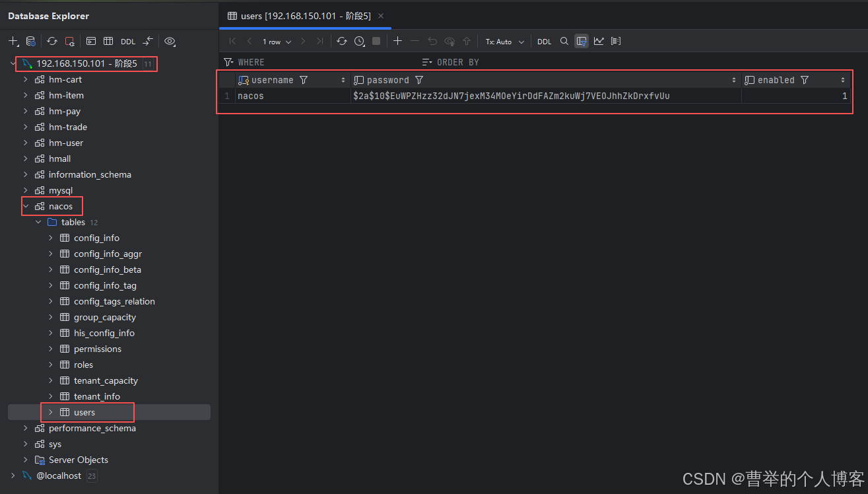Click DDL button in Database Explorer toolbar
Viewport: 868px width, 494px height.
[x=128, y=41]
